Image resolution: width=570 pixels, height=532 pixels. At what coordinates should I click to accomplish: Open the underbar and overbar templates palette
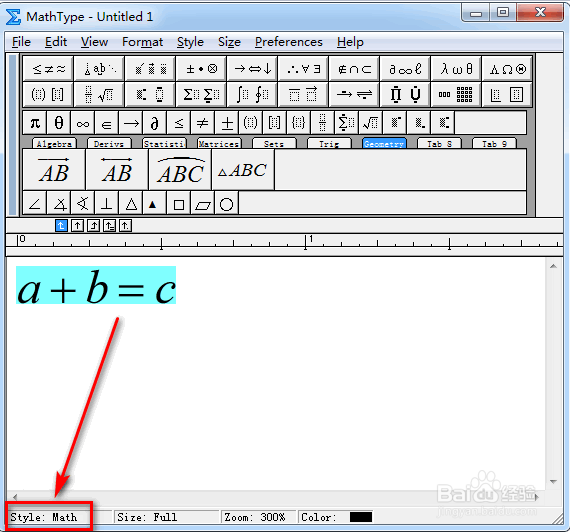click(303, 95)
